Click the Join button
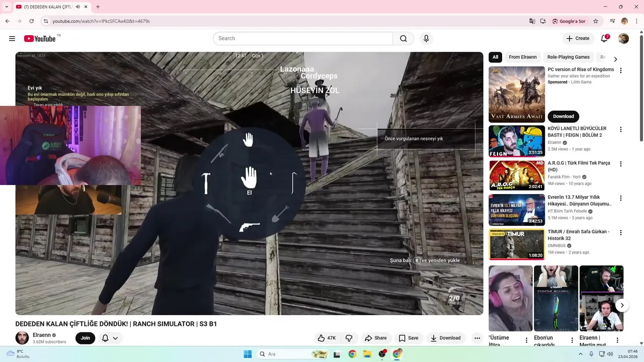 coord(86,338)
